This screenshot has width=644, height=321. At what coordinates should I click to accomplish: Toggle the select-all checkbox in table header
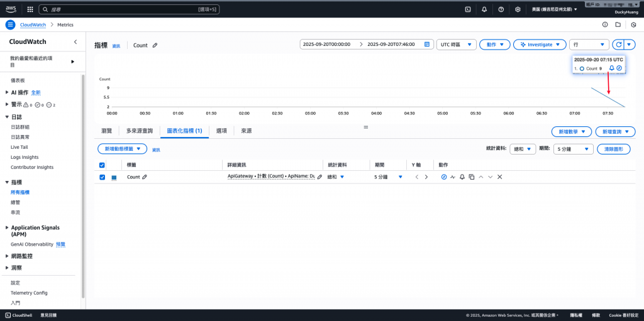[103, 165]
